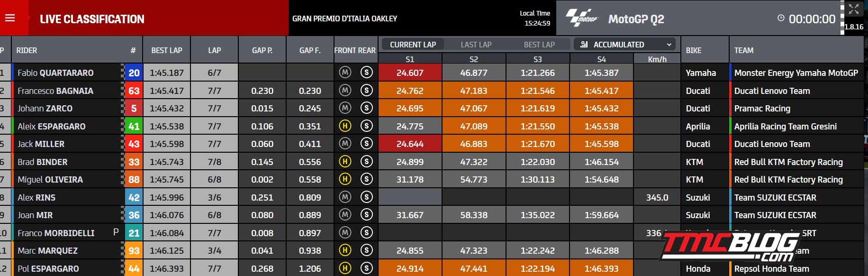The width and height of the screenshot is (868, 276).
Task: Click Monster Energy Yamaha MotoGP team name
Action: 796,73
